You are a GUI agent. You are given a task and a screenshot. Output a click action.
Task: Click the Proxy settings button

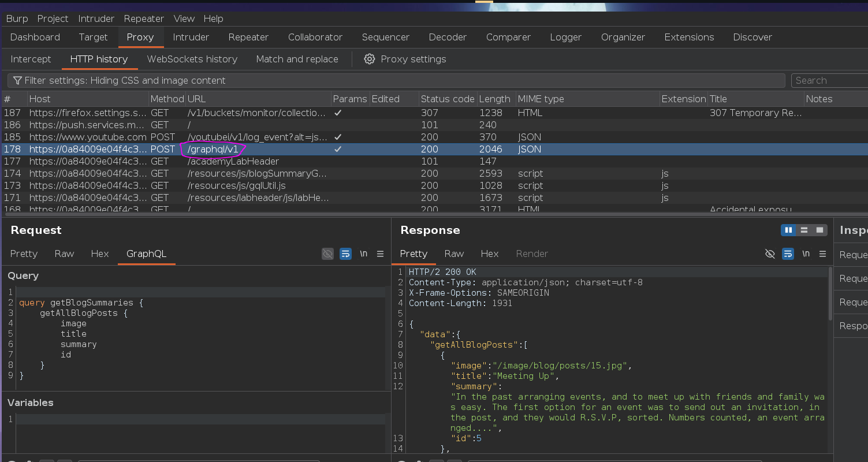(x=405, y=59)
